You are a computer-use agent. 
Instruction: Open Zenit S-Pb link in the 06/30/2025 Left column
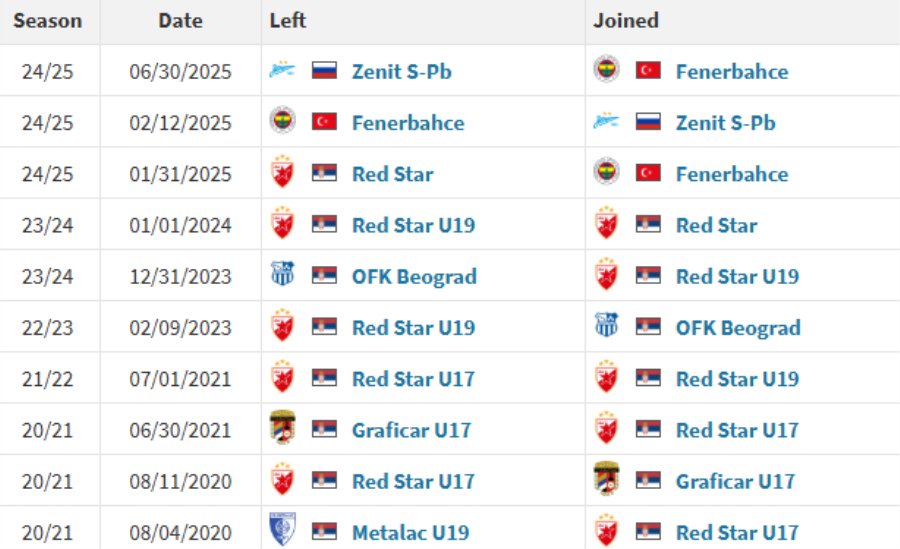tap(402, 72)
